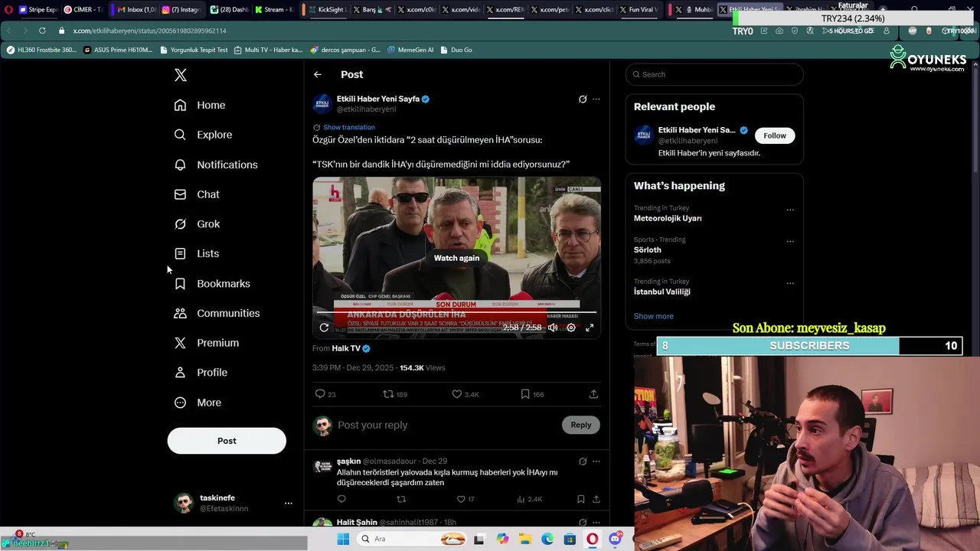Open Profile in the sidebar
This screenshot has width=980, height=551.
(x=201, y=373)
